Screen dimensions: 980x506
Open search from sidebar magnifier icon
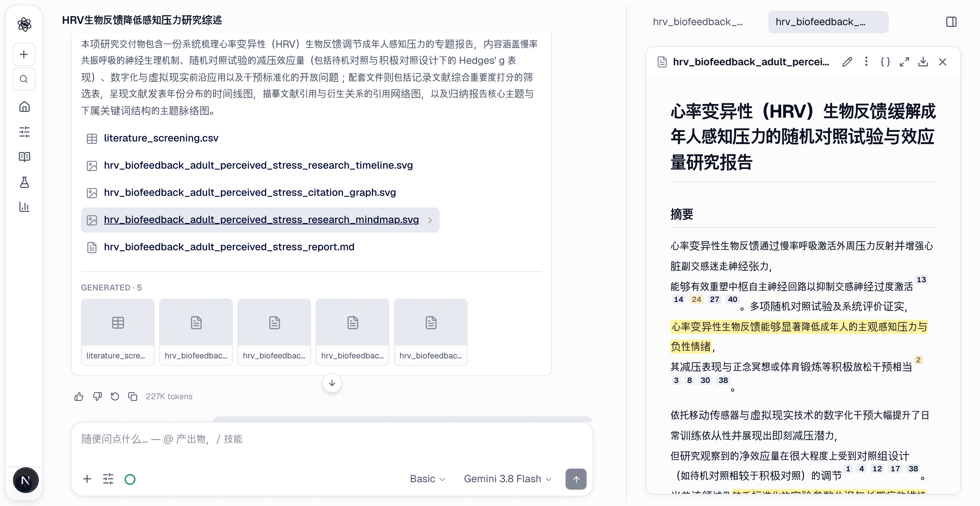[x=24, y=79]
